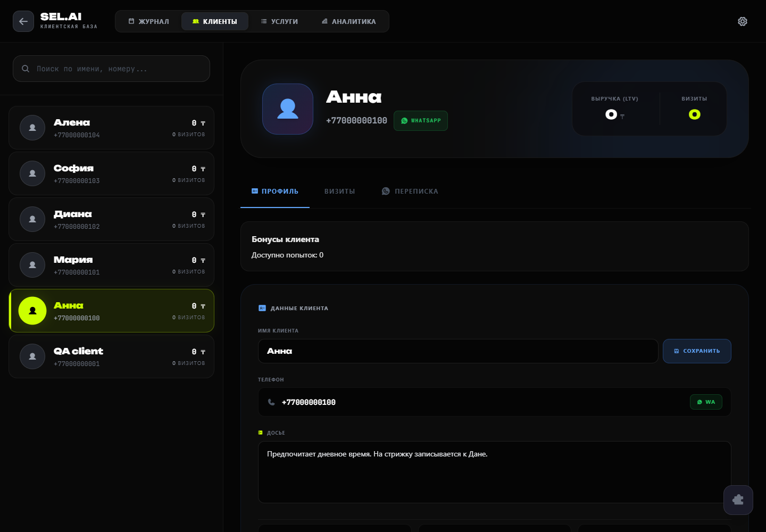Switch to the Профиль tab
766x532 pixels.
275,192
